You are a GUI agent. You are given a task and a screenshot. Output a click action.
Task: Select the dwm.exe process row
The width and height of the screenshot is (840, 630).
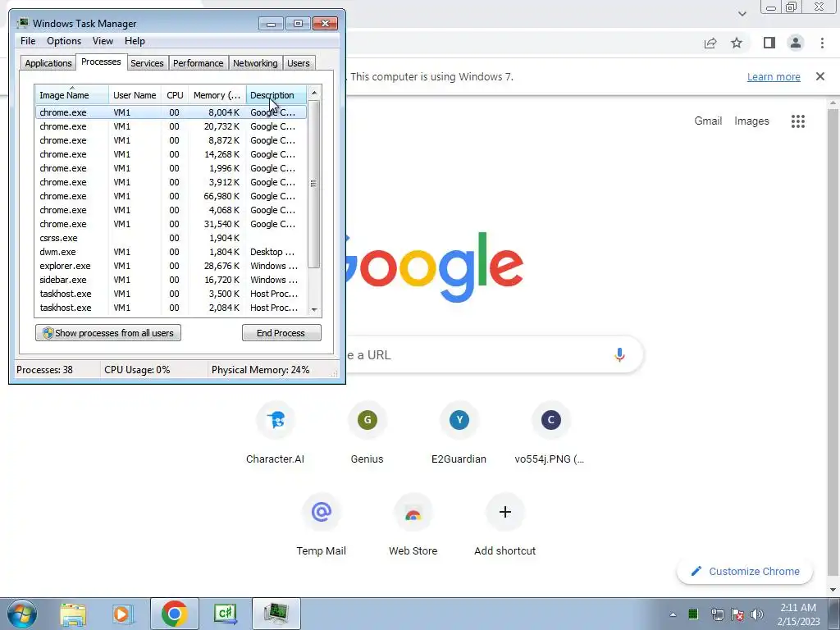point(171,252)
